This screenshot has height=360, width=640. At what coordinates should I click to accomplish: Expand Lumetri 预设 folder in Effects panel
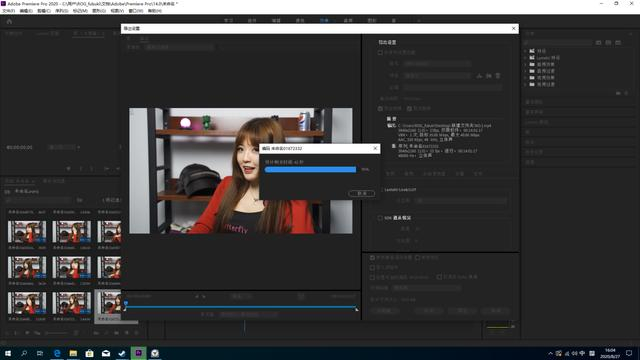click(x=525, y=58)
